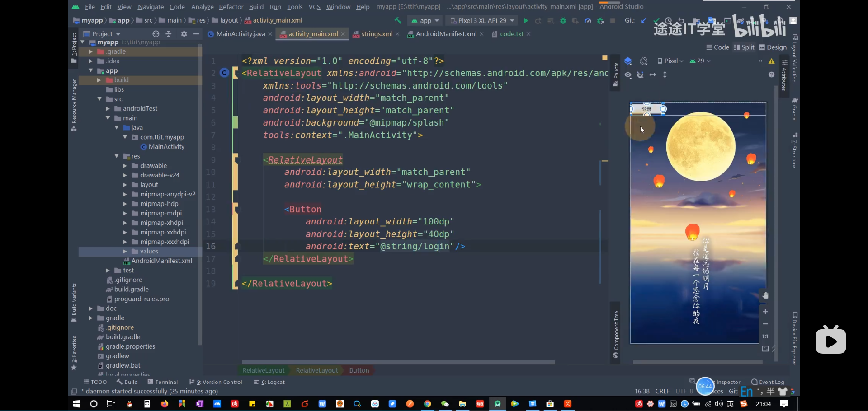Run the app with the green play button
Image resolution: width=868 pixels, height=411 pixels.
526,21
